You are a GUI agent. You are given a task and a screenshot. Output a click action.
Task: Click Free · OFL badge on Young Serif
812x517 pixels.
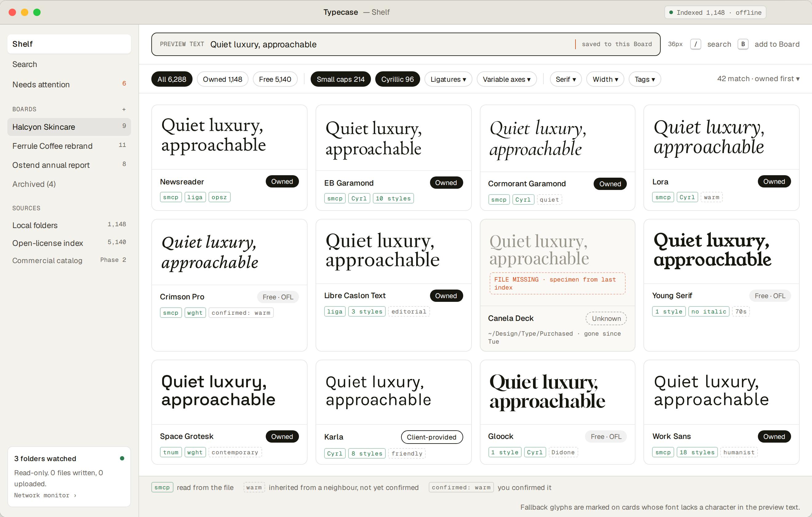(x=770, y=296)
